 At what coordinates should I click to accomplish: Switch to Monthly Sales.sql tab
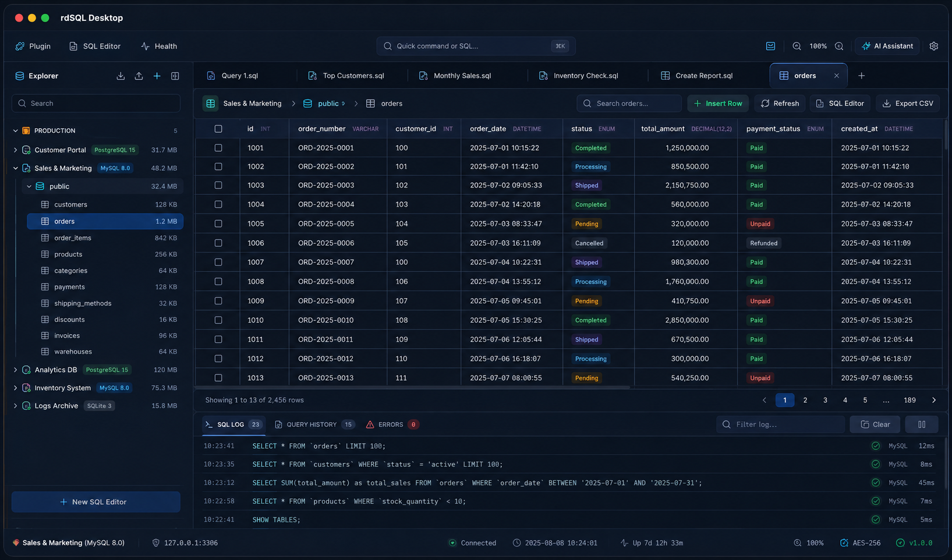[455, 76]
